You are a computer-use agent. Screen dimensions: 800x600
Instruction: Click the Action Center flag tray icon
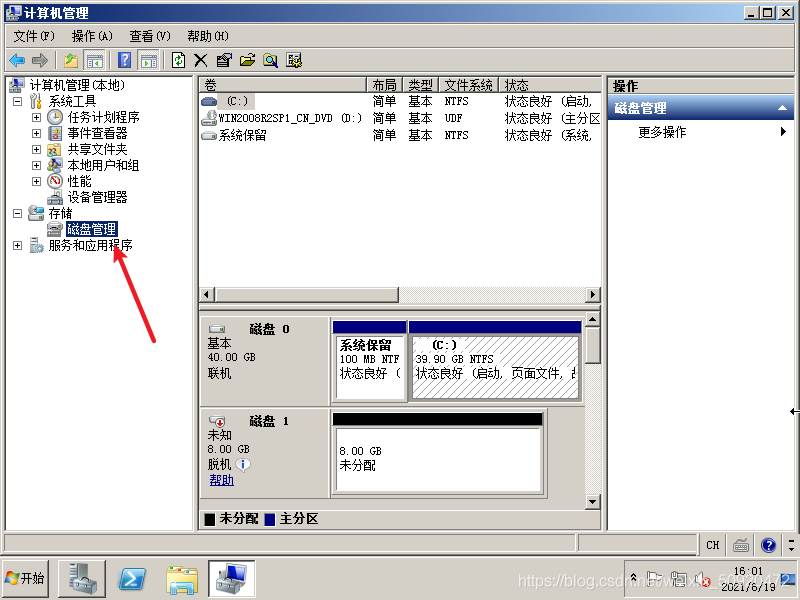click(x=655, y=579)
